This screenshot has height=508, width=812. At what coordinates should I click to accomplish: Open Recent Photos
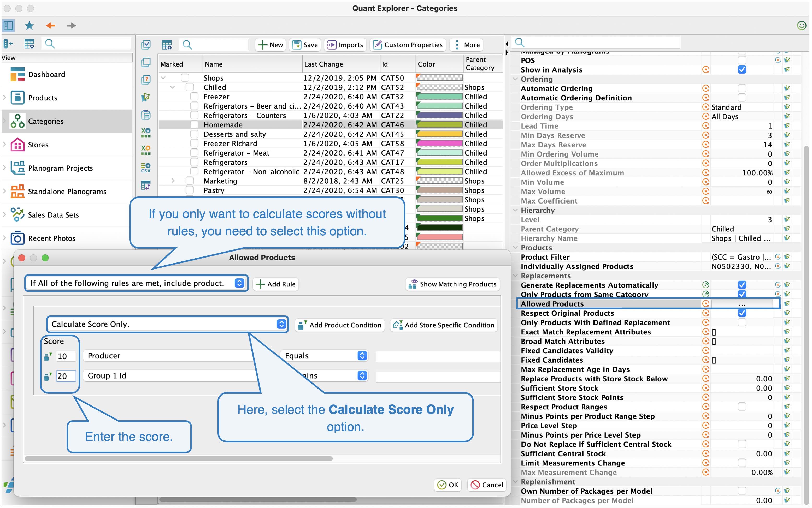pos(67,238)
